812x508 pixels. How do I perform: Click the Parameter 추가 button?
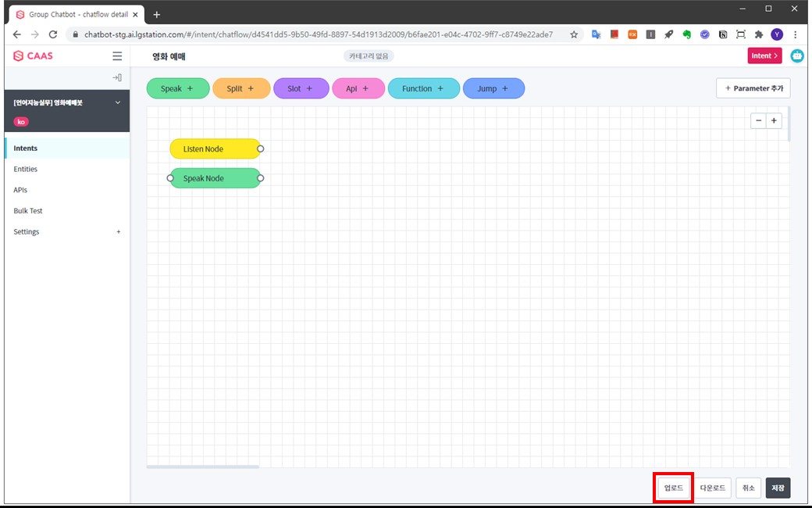point(753,88)
